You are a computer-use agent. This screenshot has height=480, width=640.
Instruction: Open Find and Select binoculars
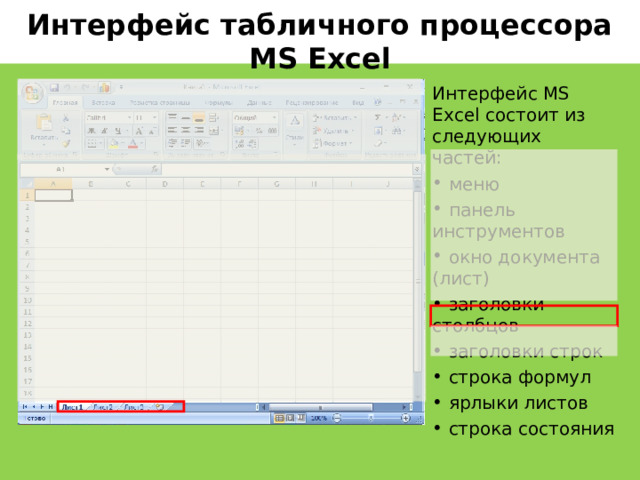tap(396, 131)
